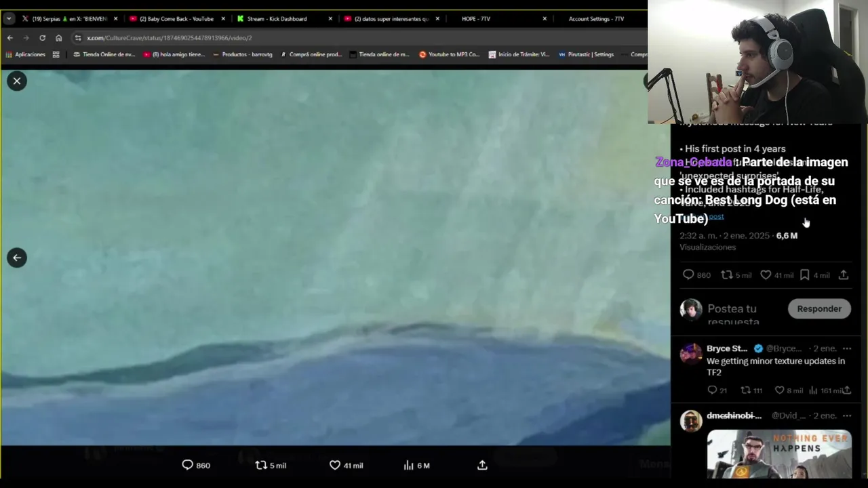
Task: Open your profile avatar beside the reply field
Action: click(x=691, y=309)
